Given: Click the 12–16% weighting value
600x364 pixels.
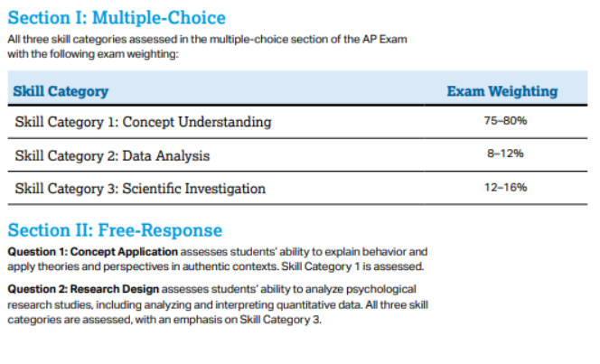Looking at the screenshot, I should (505, 187).
